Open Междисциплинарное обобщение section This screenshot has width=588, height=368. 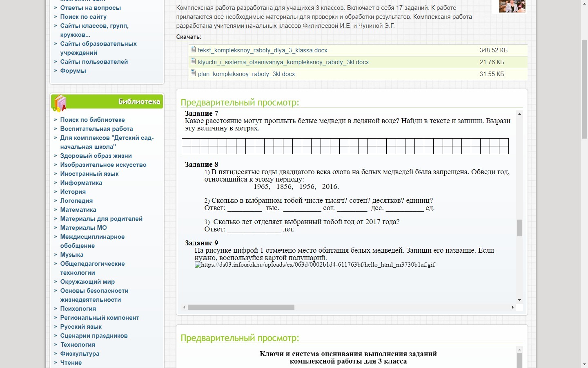[92, 241]
